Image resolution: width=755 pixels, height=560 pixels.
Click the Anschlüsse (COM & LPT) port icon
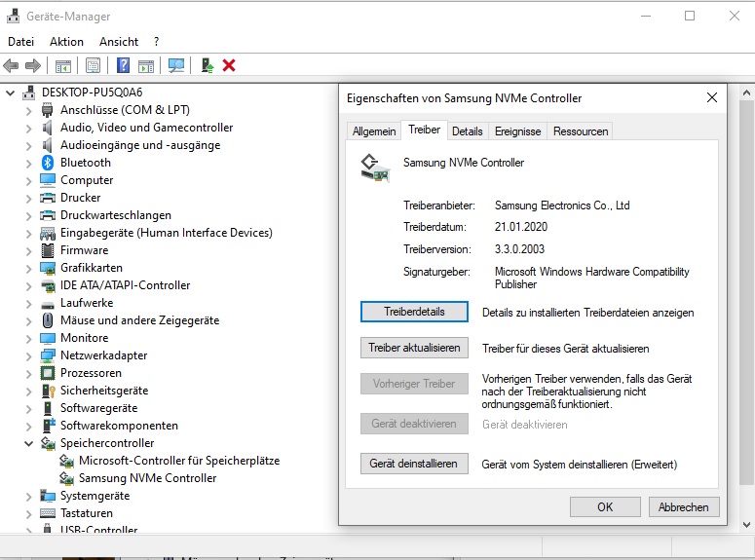click(x=47, y=110)
